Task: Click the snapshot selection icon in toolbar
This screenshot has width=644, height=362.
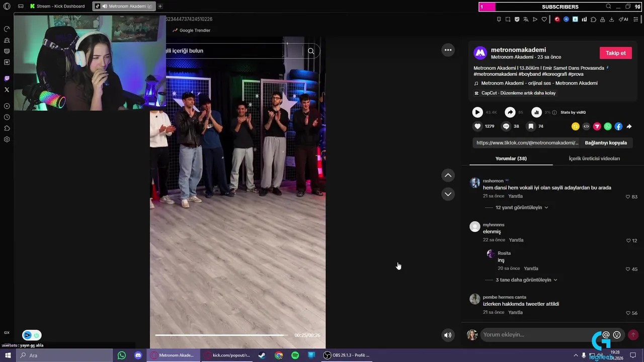Action: pyautogui.click(x=508, y=19)
